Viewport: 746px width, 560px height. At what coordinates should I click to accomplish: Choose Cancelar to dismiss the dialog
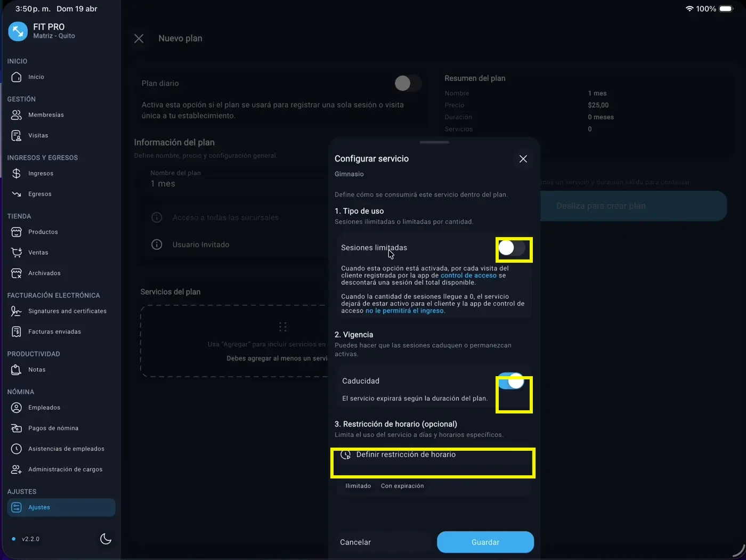pyautogui.click(x=355, y=542)
